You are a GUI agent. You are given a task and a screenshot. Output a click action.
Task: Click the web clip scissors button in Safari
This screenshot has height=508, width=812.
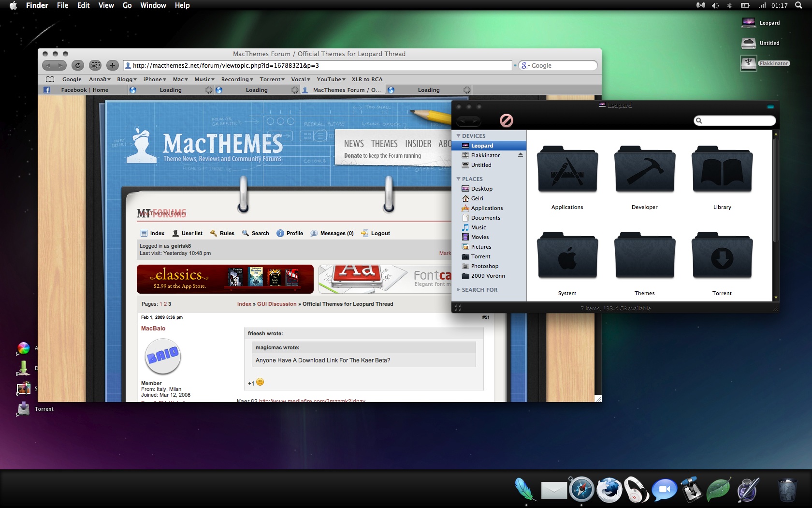click(x=95, y=65)
